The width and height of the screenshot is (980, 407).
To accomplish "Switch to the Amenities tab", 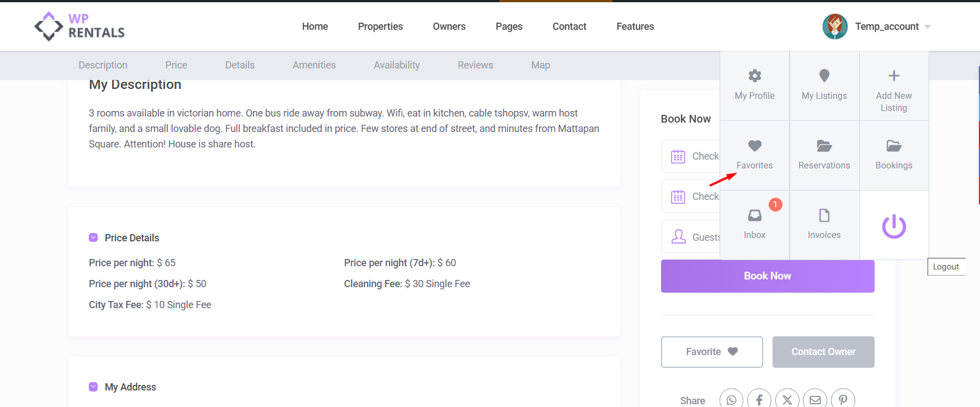I will [x=314, y=65].
